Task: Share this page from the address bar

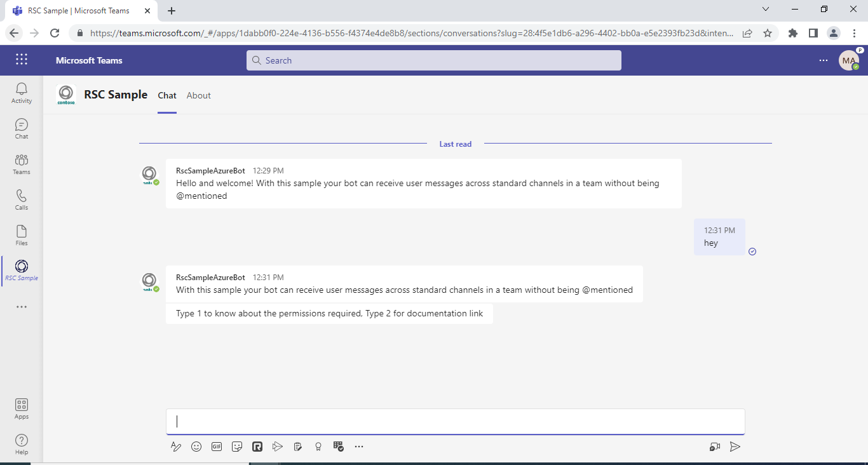Action: pos(748,33)
